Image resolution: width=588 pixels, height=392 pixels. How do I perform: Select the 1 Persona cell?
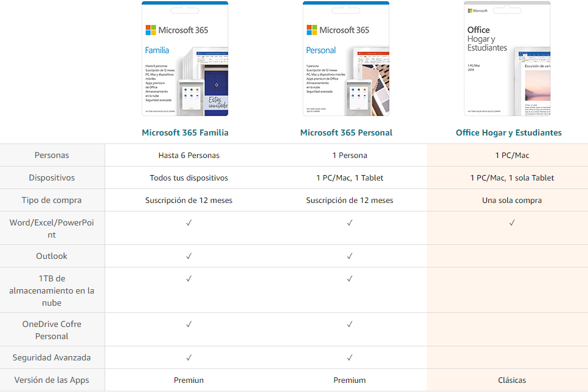click(x=350, y=155)
